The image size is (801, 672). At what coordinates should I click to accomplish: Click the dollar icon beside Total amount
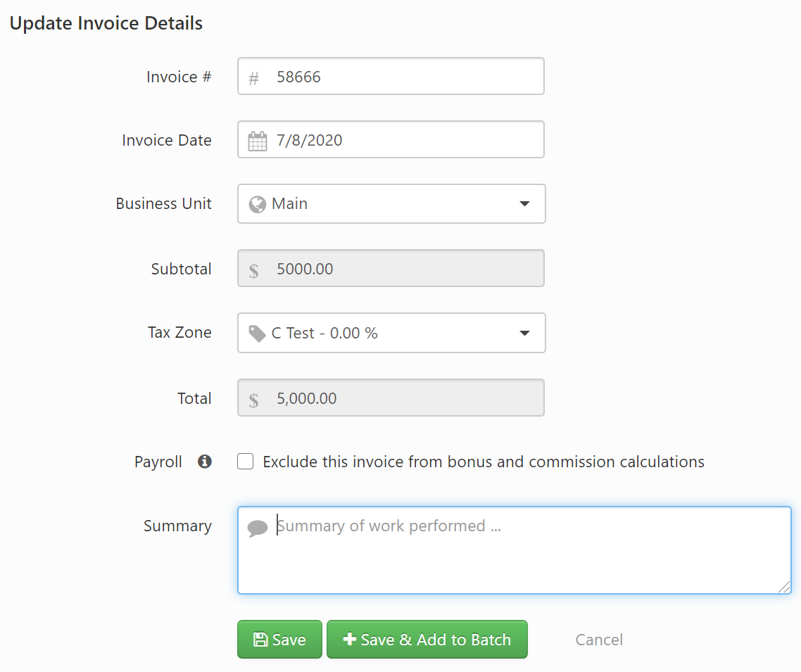click(253, 399)
